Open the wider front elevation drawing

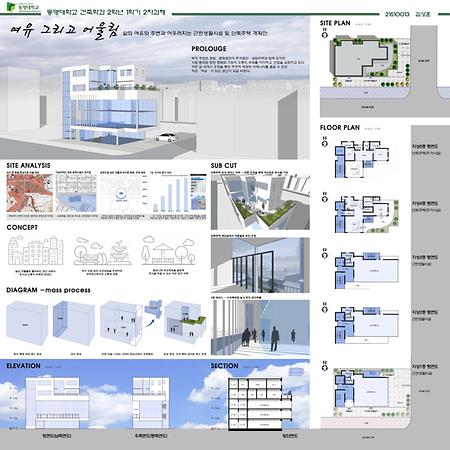click(57, 403)
